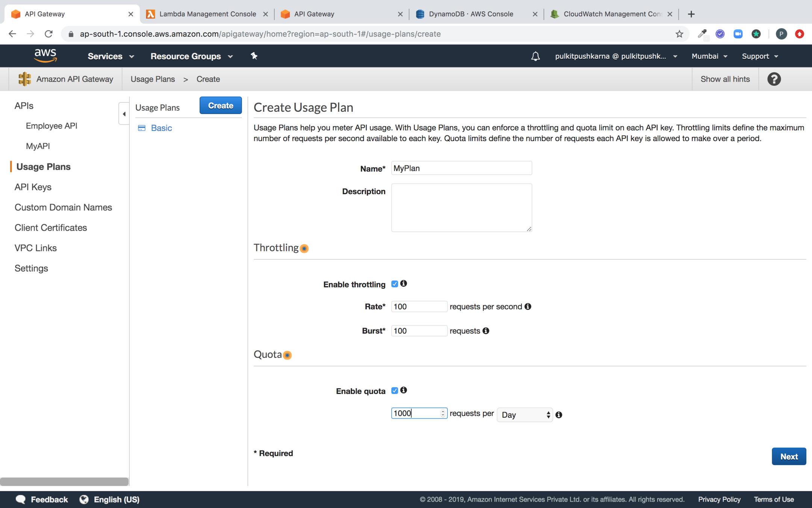Open the Day quota period dropdown
The image size is (812, 508).
pos(524,415)
